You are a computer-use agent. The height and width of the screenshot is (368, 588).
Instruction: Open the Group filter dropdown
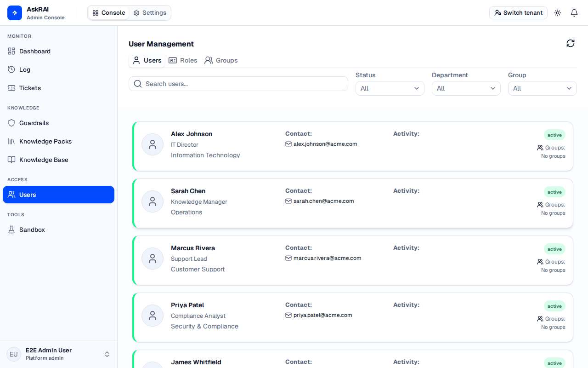coord(543,88)
